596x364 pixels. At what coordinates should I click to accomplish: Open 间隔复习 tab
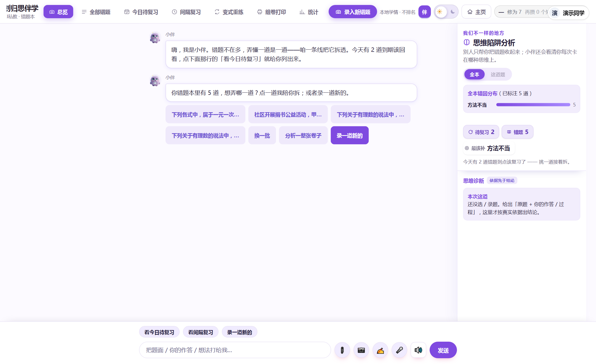pos(186,12)
